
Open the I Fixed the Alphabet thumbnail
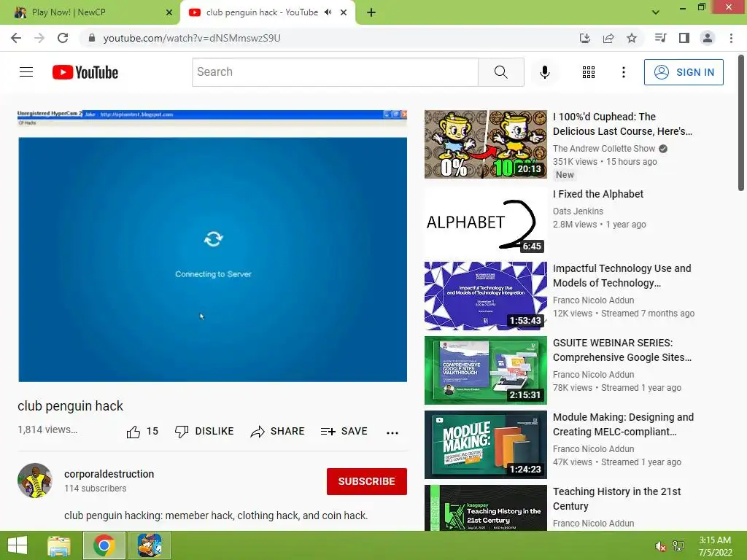tap(485, 220)
